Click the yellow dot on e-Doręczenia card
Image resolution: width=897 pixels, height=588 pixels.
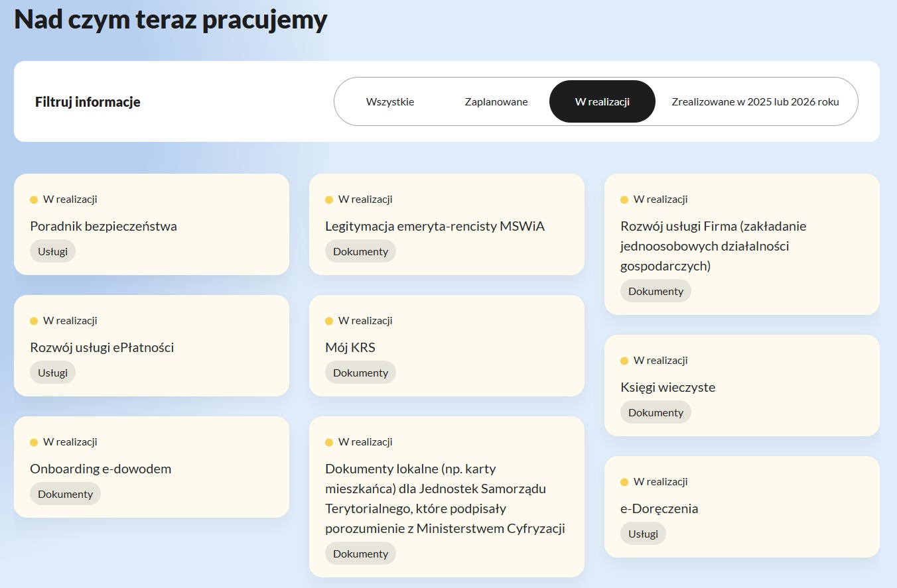[624, 482]
